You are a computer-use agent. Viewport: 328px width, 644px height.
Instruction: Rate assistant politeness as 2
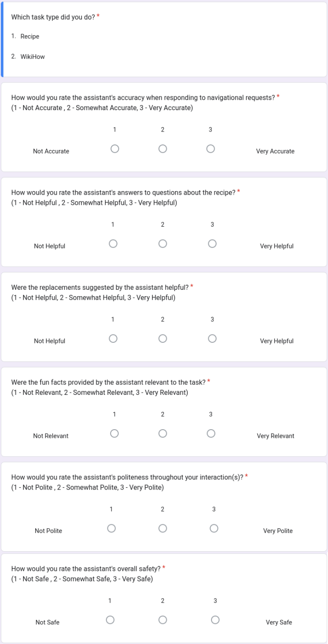point(163,528)
